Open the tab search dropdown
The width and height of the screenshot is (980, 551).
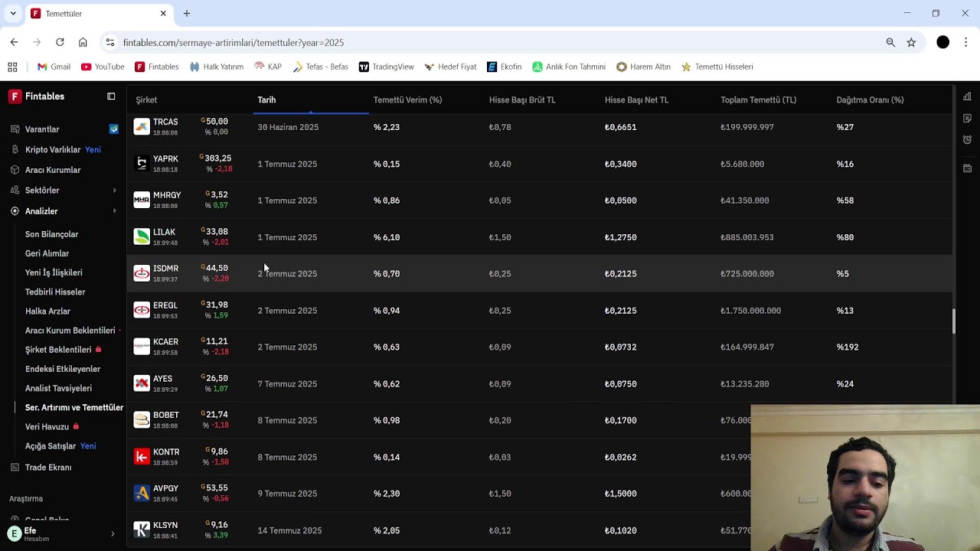(x=12, y=13)
